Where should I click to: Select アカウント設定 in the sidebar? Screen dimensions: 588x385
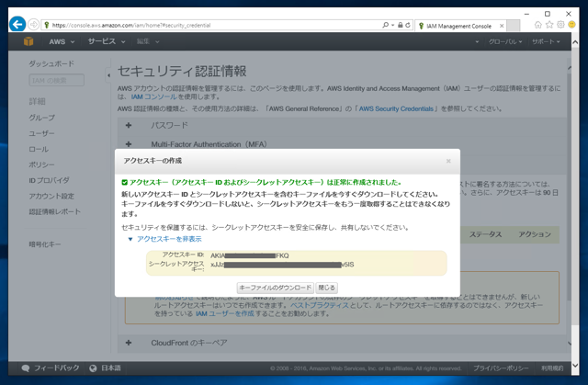tap(51, 196)
